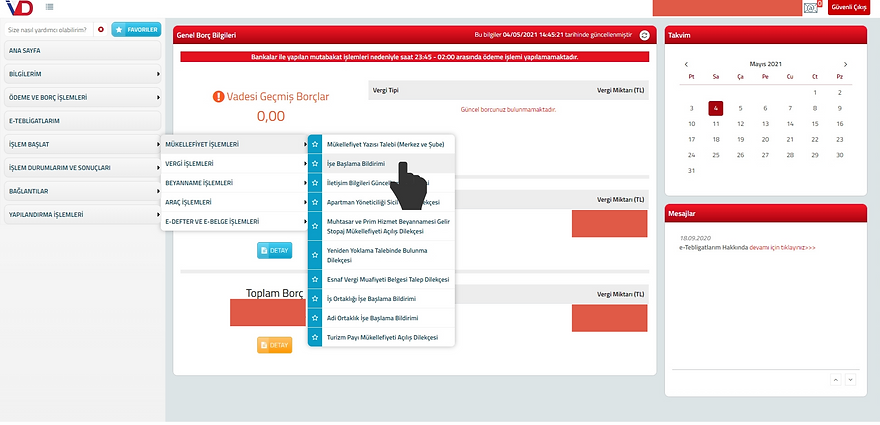The image size is (880, 425).
Task: Select İş Ortaklığı İşe Başlama Bildirimi
Action: (x=388, y=299)
